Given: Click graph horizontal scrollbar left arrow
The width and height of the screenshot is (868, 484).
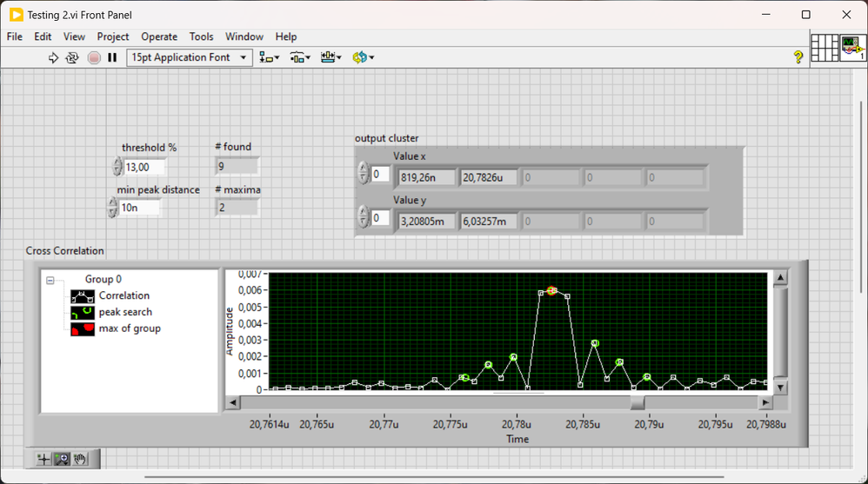Looking at the screenshot, I should pos(232,402).
